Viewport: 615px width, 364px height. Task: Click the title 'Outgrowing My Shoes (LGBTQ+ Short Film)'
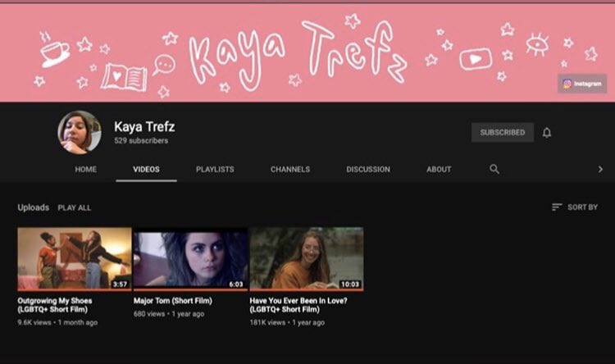[55, 305]
